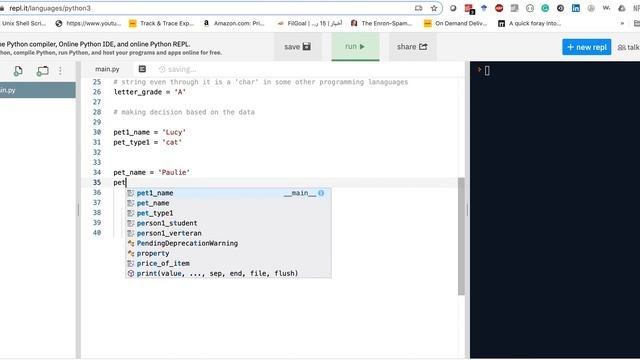Image resolution: width=640 pixels, height=360 pixels.
Task: Open the cloud extension icon
Action: point(622,8)
